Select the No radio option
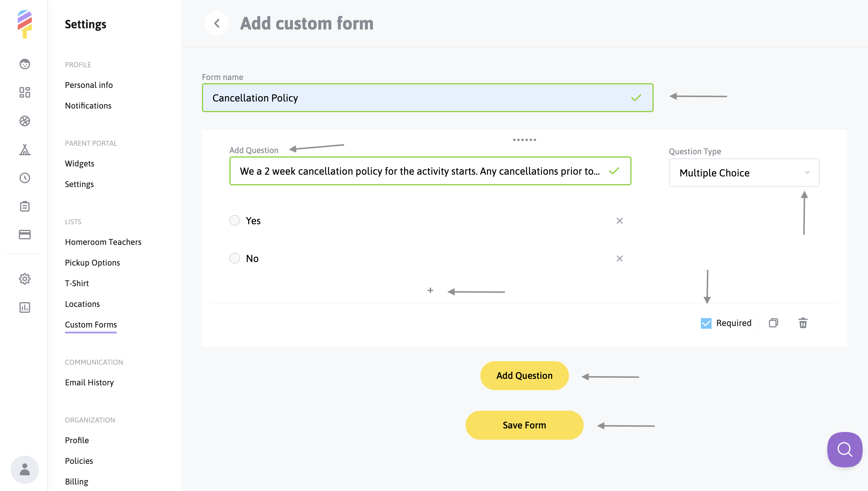This screenshot has width=868, height=491. click(x=235, y=258)
